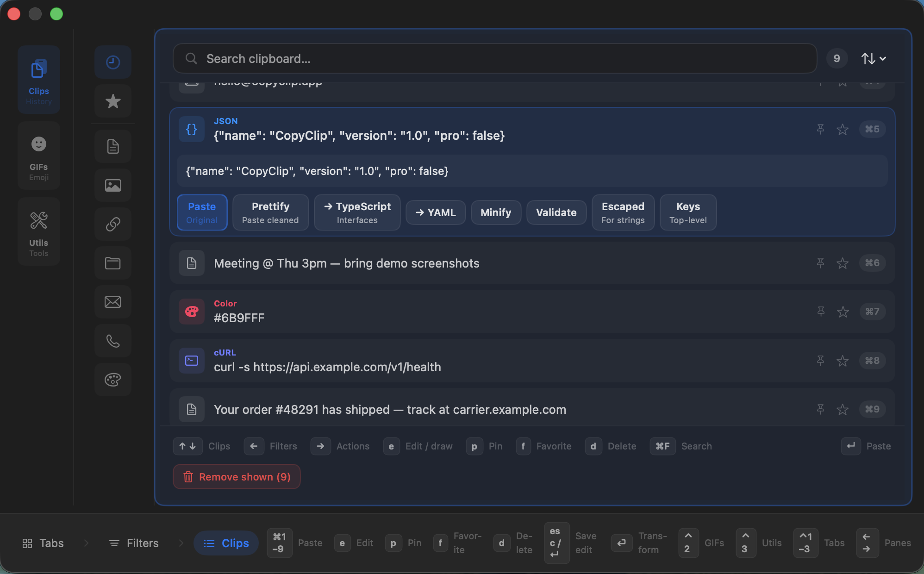Choose Keys Top-level action
The image size is (924, 574).
pos(688,212)
